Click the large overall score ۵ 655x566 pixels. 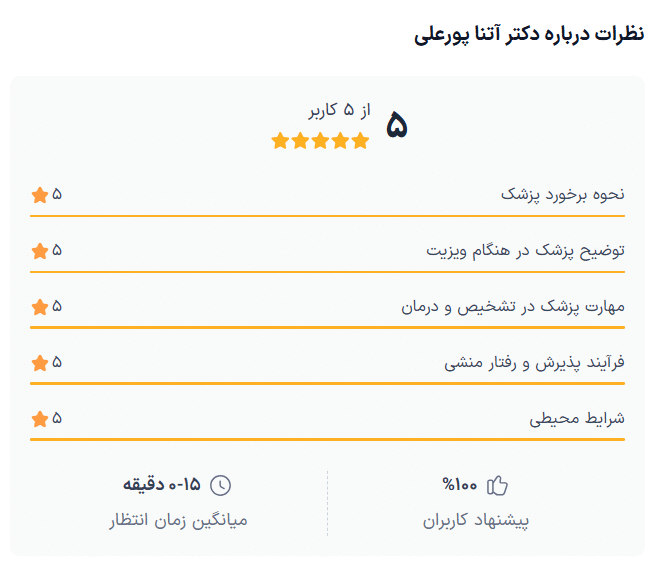coord(397,127)
